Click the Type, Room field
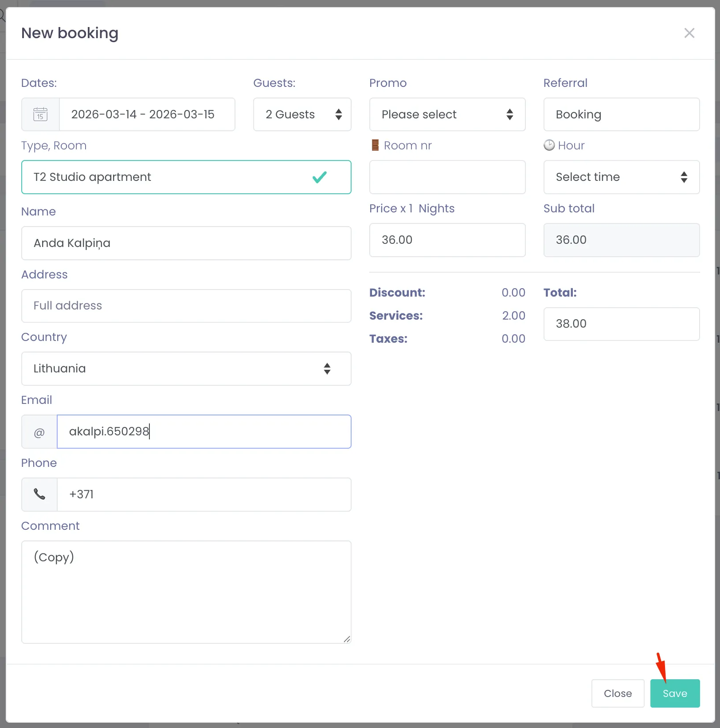The image size is (720, 728). click(x=186, y=177)
